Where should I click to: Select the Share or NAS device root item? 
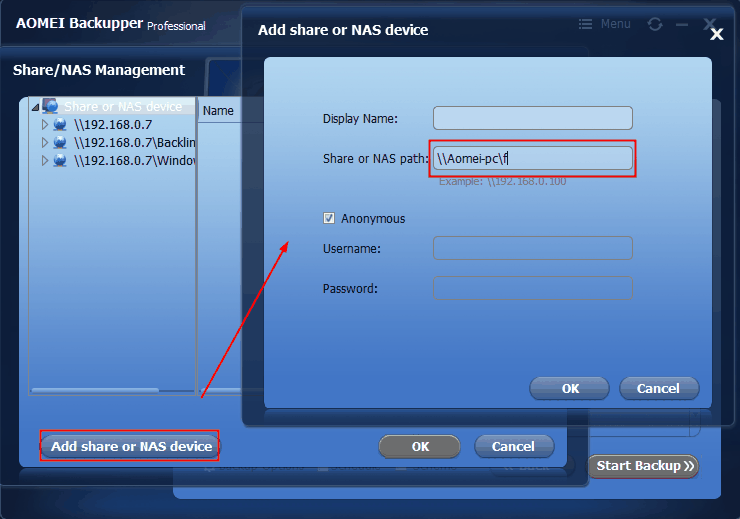[123, 107]
